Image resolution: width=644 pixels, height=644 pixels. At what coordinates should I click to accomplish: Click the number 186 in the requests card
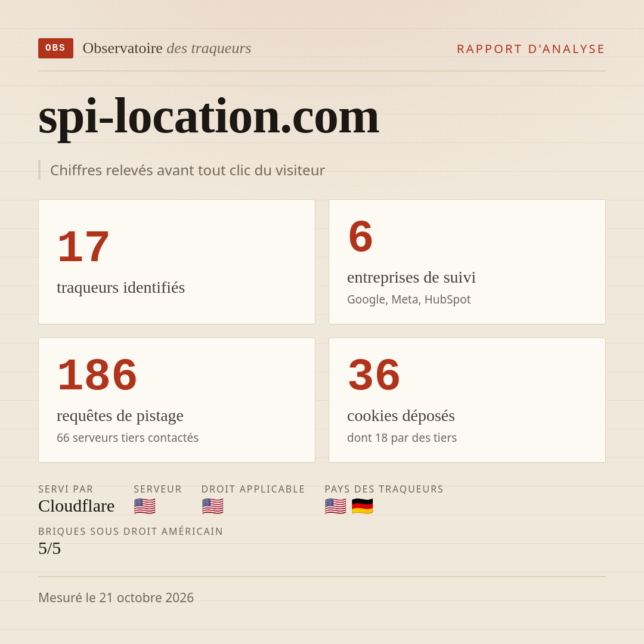point(97,374)
